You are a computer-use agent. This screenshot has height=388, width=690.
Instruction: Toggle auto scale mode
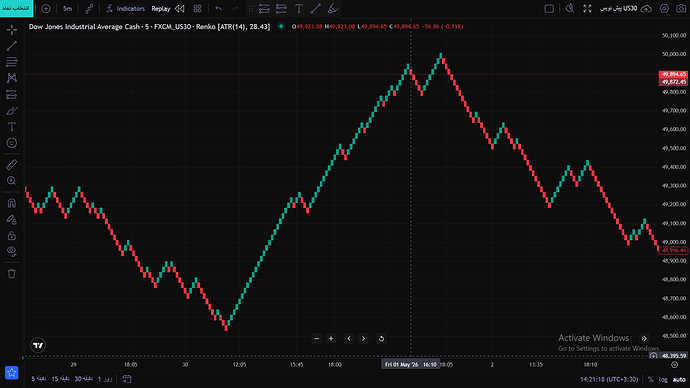679,379
